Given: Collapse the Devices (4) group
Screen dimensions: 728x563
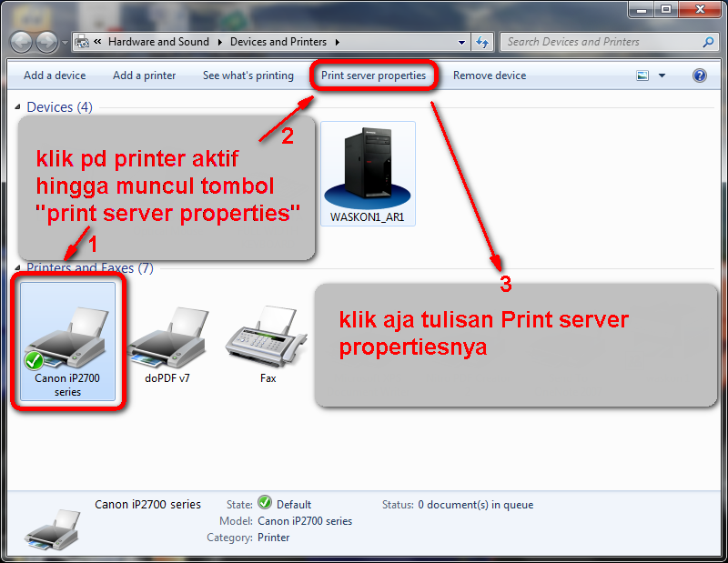Looking at the screenshot, I should click(x=18, y=106).
